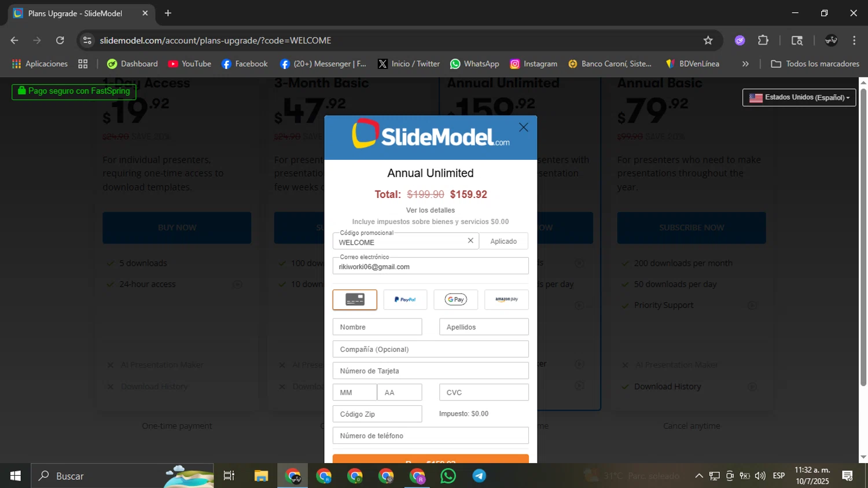
Task: Open Telegram from the taskbar
Action: (479, 476)
